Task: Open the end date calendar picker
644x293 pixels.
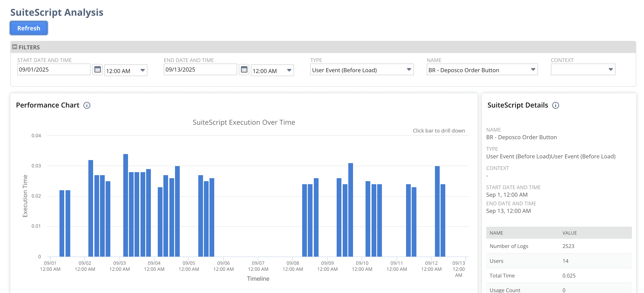Action: click(x=244, y=70)
